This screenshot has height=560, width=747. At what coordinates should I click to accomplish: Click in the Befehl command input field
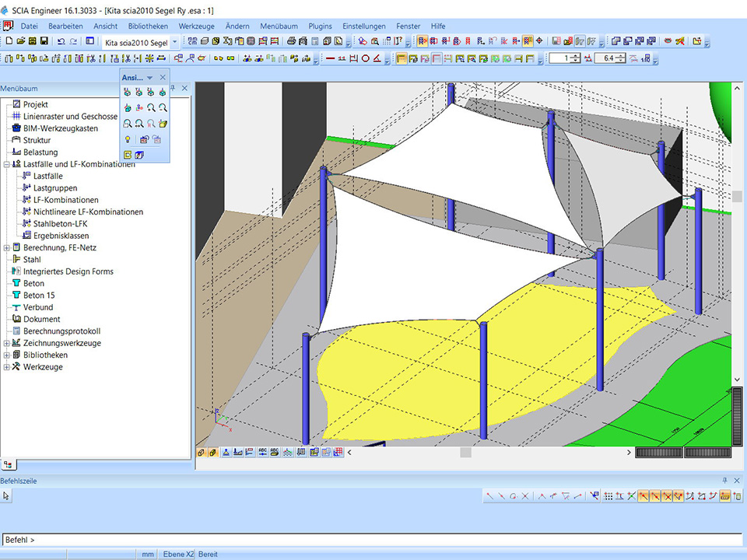[x=373, y=540]
